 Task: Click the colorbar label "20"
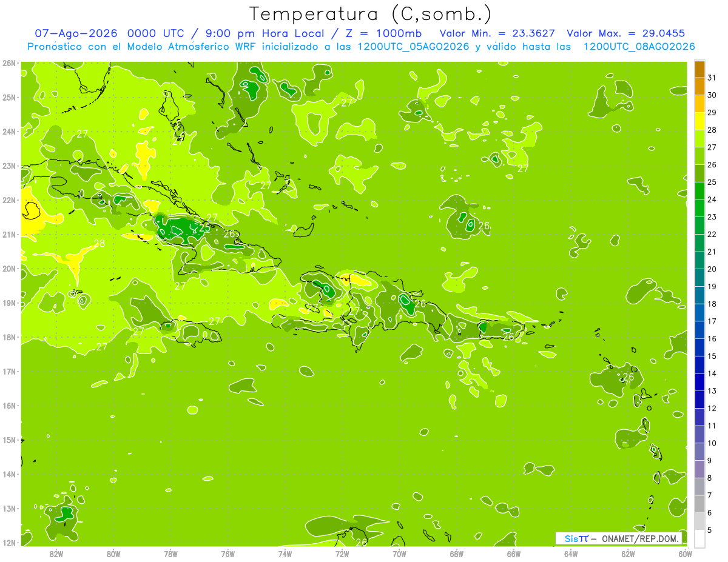pos(712,269)
